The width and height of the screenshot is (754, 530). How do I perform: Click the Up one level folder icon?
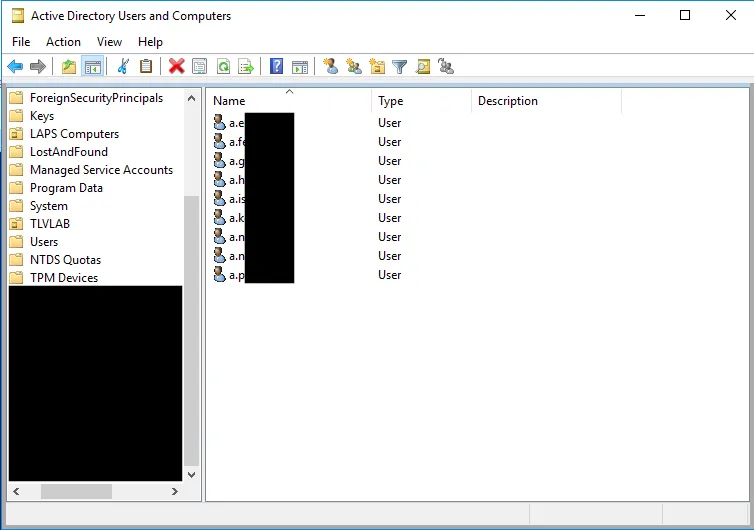click(68, 67)
